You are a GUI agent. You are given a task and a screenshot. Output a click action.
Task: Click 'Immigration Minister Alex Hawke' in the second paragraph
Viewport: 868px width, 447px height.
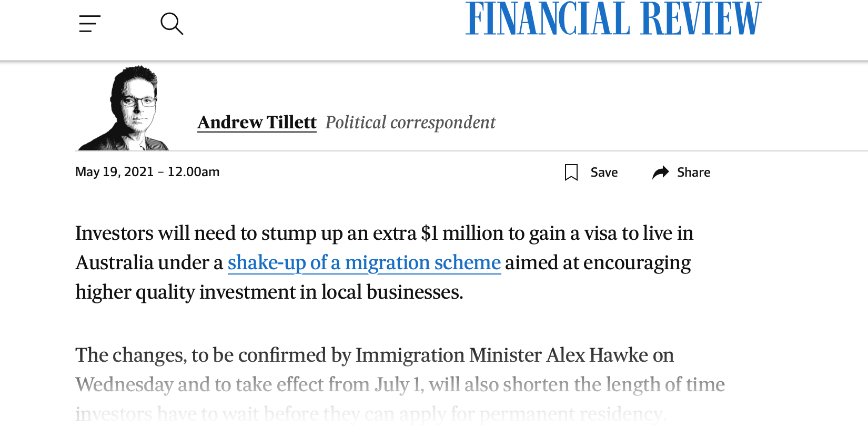502,355
